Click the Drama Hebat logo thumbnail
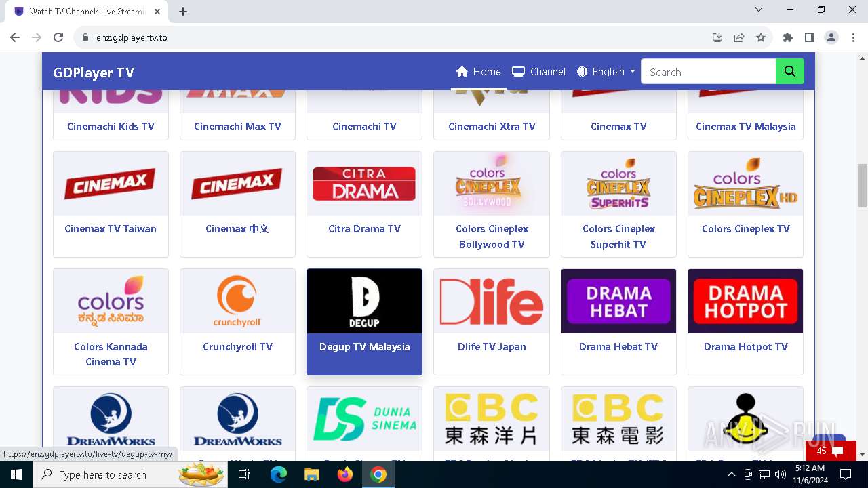 click(618, 301)
